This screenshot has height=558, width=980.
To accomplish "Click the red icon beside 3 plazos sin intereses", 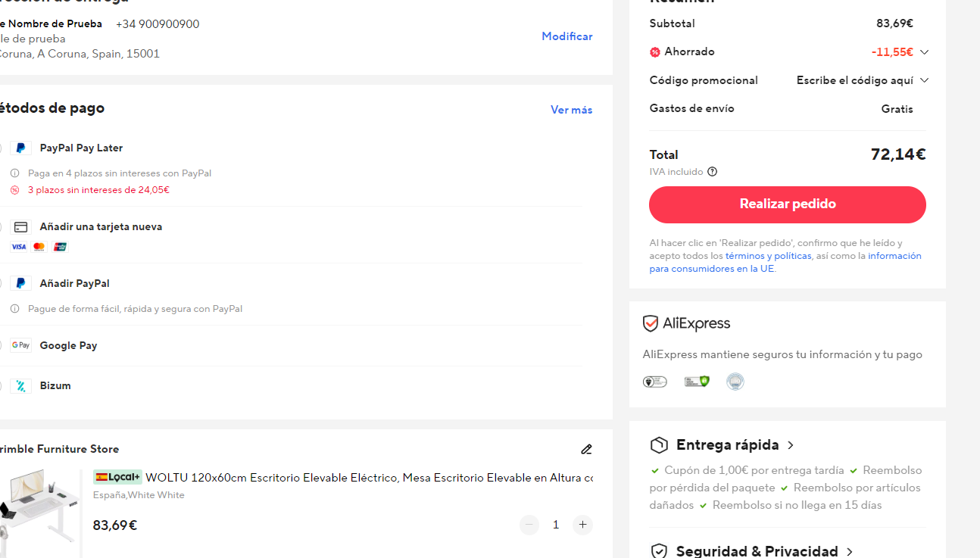I will (x=14, y=190).
